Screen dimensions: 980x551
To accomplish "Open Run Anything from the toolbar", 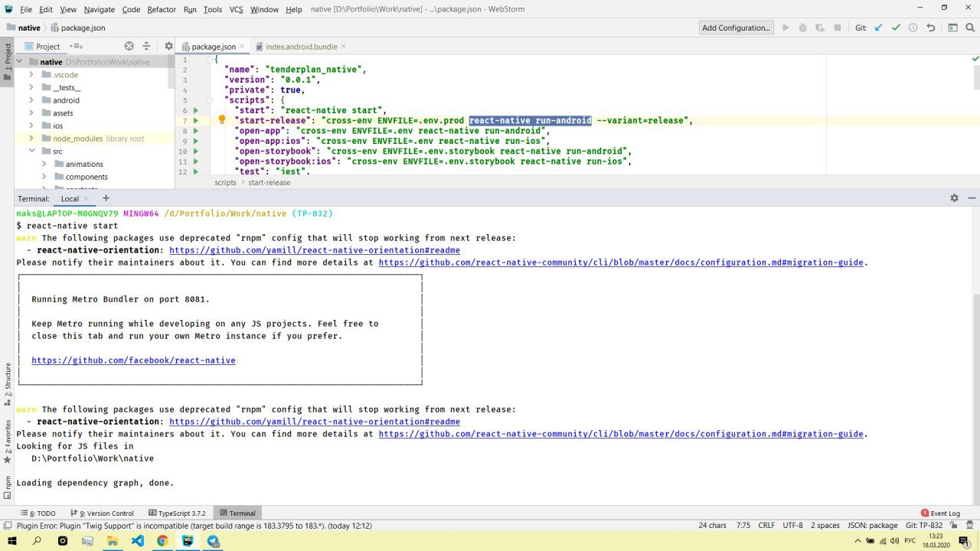I will coord(952,28).
